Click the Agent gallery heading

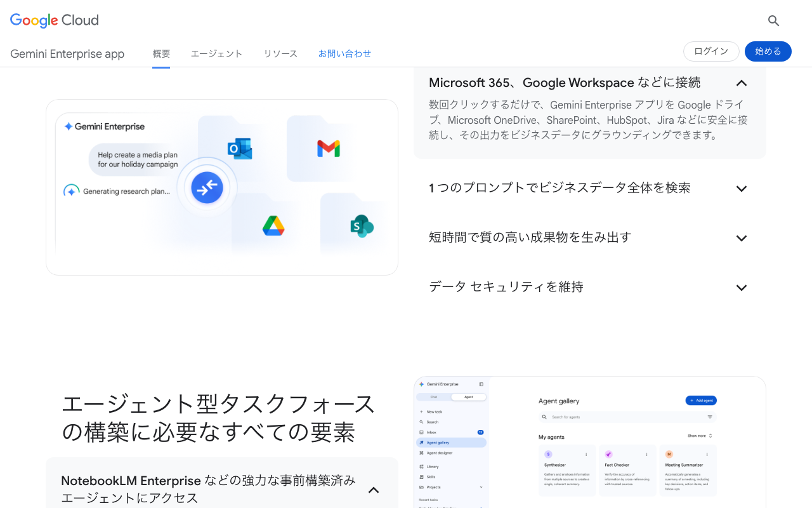tap(559, 401)
